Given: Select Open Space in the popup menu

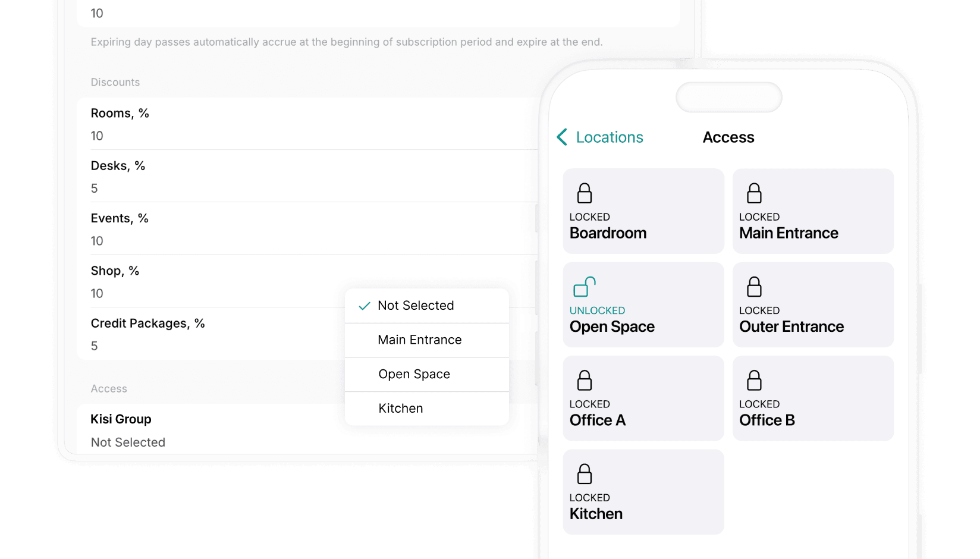Looking at the screenshot, I should point(414,374).
